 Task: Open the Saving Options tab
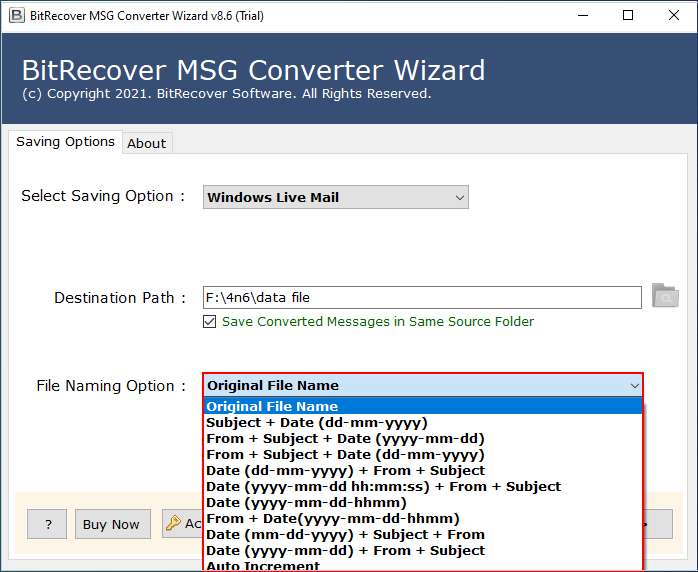65,142
